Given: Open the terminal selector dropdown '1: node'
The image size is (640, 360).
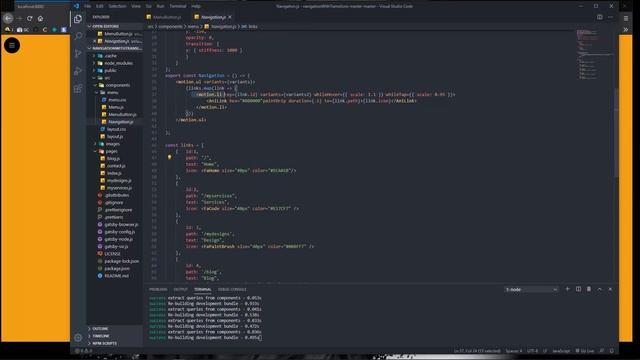Looking at the screenshot, I should coord(531,289).
